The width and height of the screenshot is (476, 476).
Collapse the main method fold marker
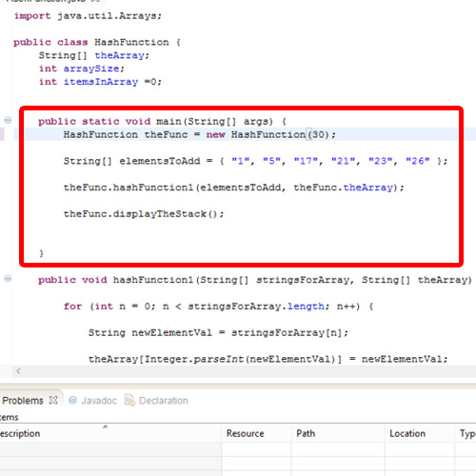coord(8,120)
